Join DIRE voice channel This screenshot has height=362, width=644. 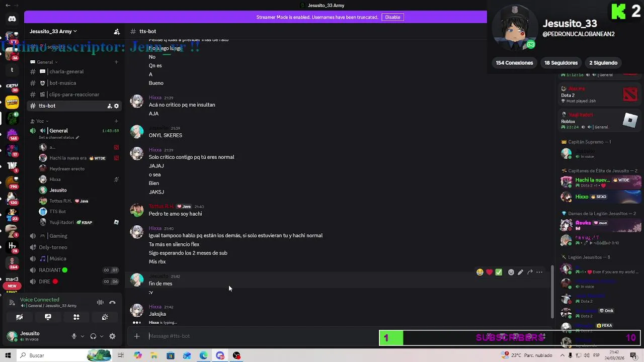coord(73,282)
